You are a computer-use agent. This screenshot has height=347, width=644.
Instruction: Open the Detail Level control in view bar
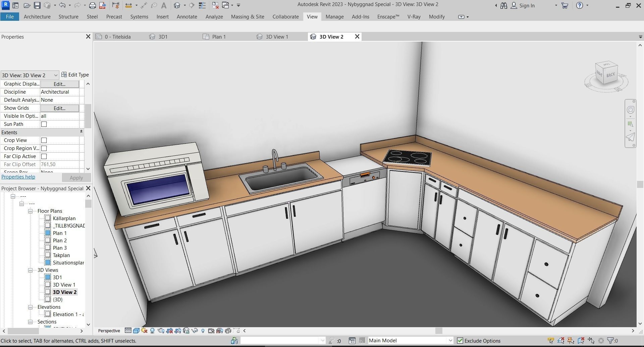tap(128, 331)
